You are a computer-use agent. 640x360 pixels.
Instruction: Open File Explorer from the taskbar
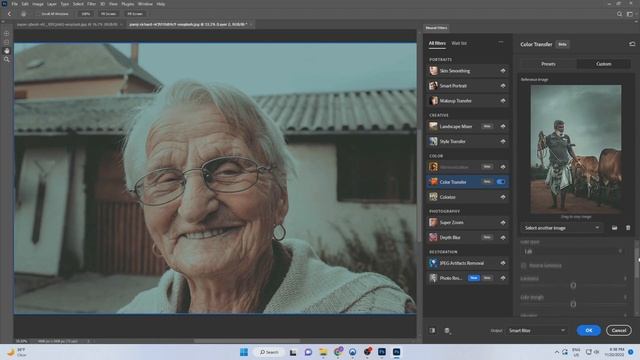[x=323, y=352]
